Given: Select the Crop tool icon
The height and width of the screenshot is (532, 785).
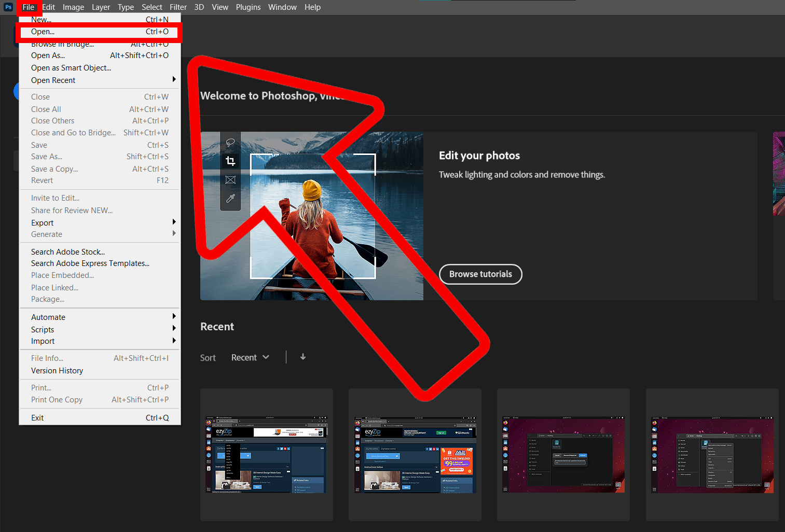Looking at the screenshot, I should pyautogui.click(x=230, y=161).
